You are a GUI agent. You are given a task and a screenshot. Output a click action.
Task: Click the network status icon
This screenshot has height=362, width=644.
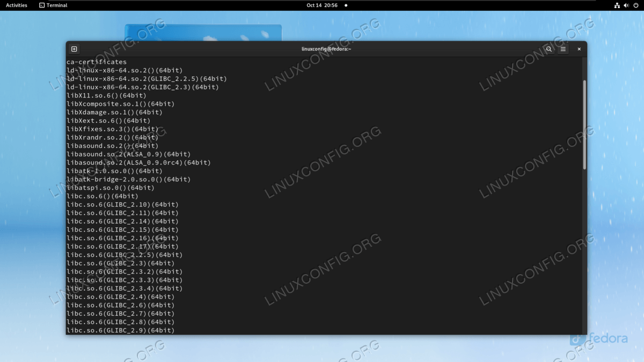click(617, 5)
